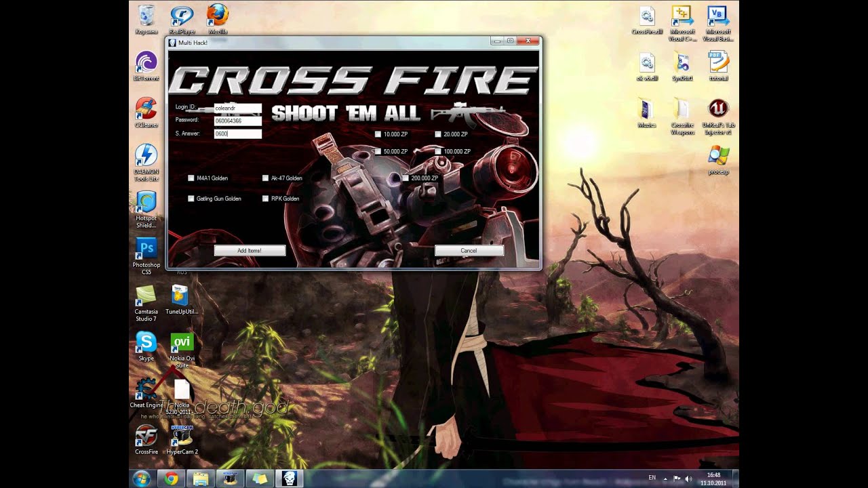This screenshot has width=868, height=488.
Task: Select the procexp desktop icon
Action: (718, 160)
